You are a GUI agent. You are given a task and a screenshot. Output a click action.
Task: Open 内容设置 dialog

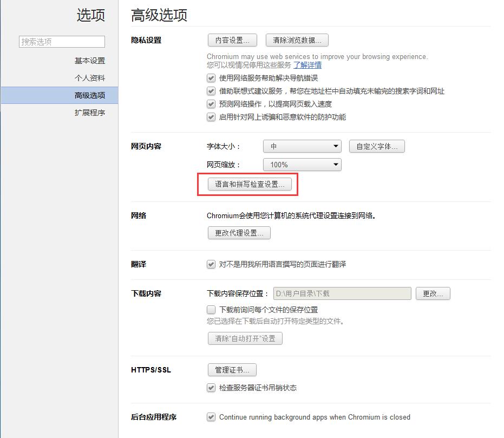[x=232, y=40]
